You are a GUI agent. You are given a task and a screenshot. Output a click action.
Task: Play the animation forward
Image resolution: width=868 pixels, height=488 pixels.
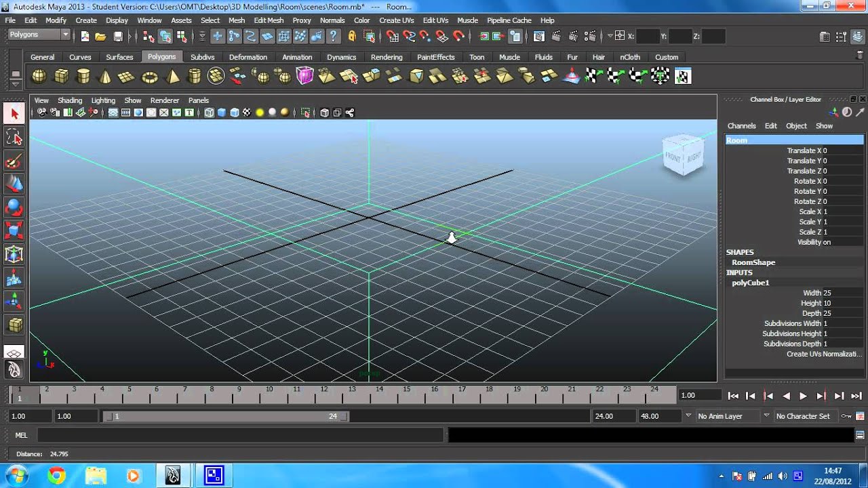click(x=804, y=395)
